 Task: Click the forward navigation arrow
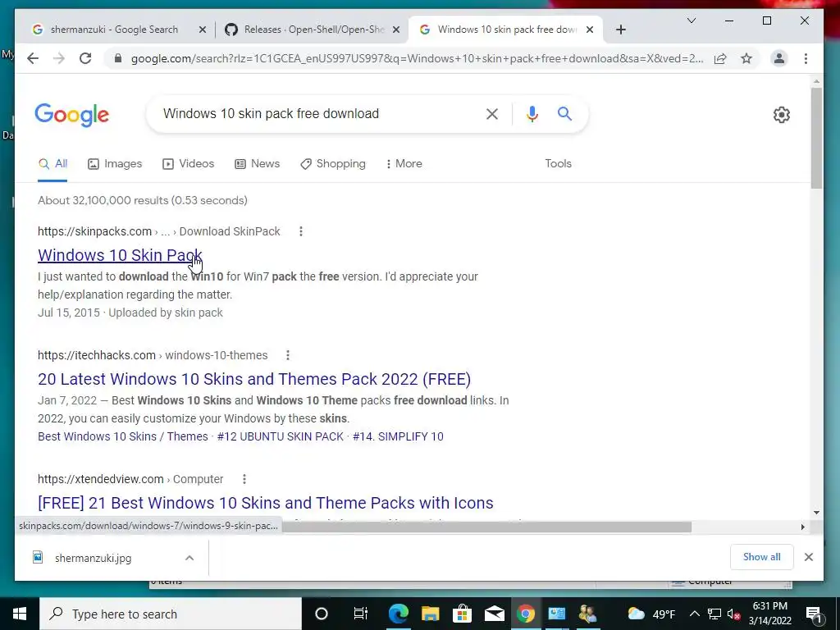[x=59, y=58]
